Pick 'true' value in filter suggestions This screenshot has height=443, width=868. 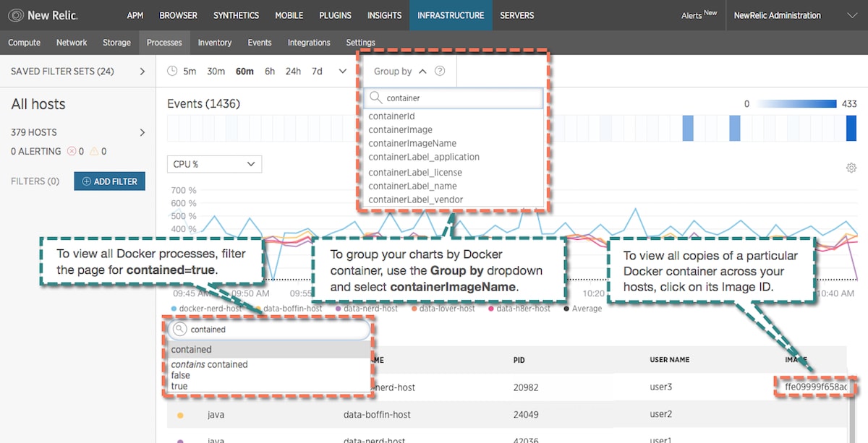pyautogui.click(x=179, y=387)
